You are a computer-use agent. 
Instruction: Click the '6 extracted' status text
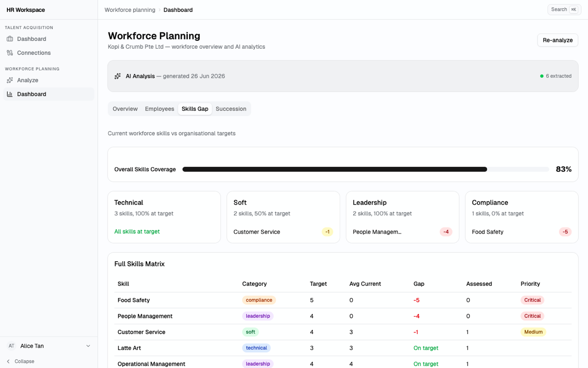[x=559, y=76]
